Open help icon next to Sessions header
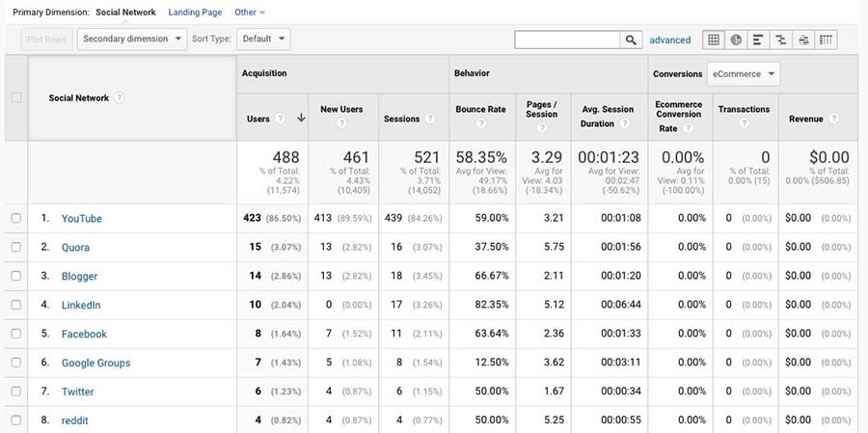 pos(429,119)
